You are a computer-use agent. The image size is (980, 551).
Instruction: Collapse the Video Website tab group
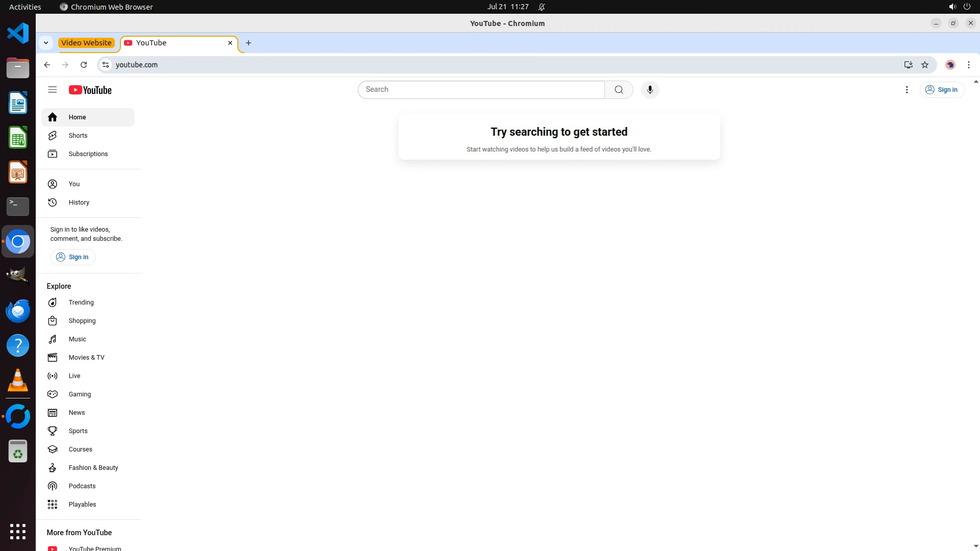[86, 43]
